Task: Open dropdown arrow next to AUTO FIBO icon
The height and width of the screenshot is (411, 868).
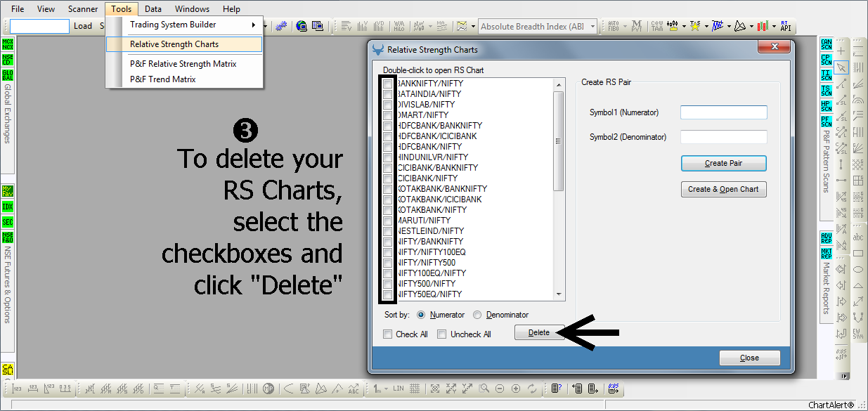Action: click(x=624, y=26)
